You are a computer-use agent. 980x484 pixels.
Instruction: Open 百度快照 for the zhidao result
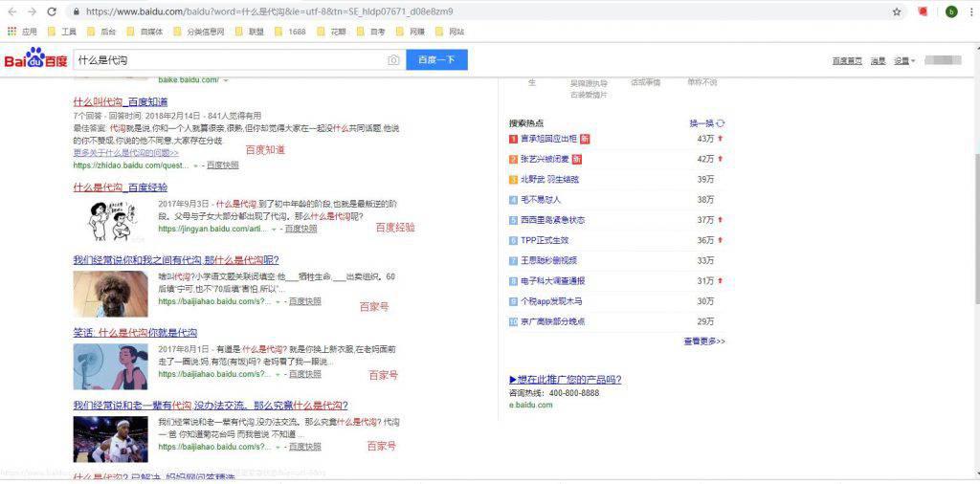coord(222,165)
